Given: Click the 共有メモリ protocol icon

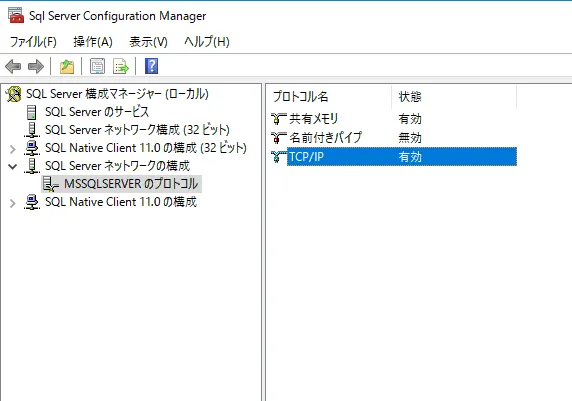Looking at the screenshot, I should pos(279,119).
